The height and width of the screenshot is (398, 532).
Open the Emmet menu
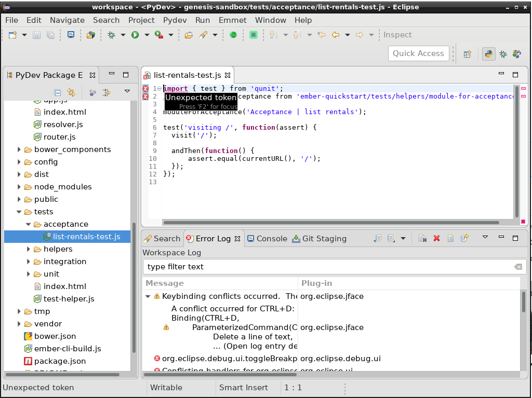pos(232,20)
